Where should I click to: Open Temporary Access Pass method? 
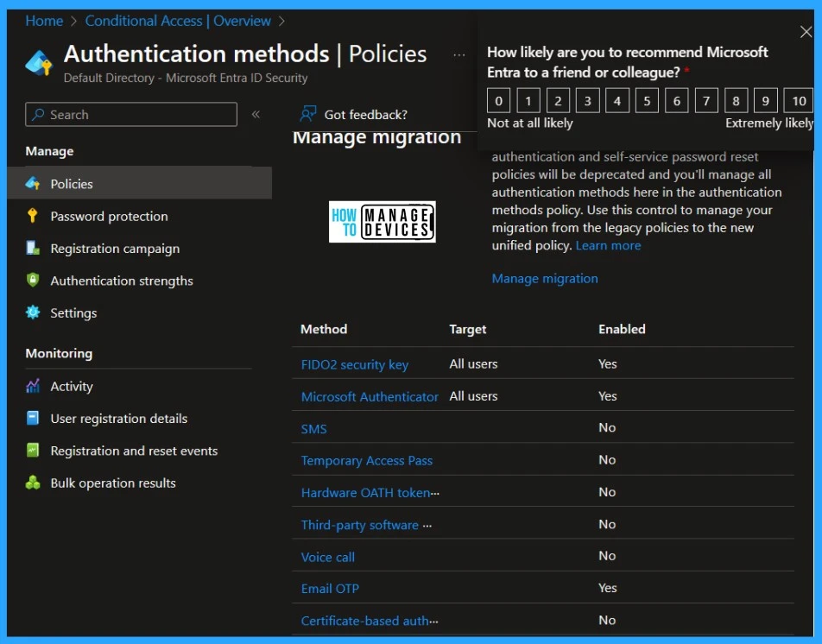pyautogui.click(x=366, y=461)
